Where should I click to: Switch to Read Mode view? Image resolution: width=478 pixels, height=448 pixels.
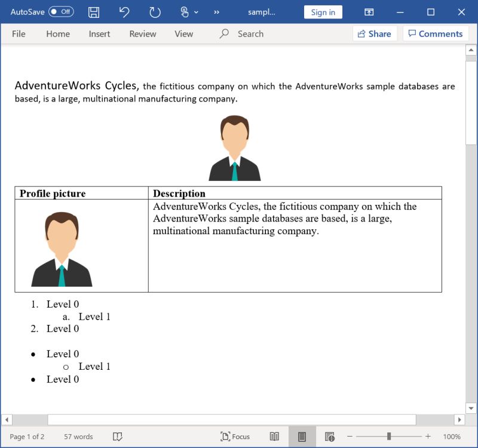pyautogui.click(x=274, y=436)
